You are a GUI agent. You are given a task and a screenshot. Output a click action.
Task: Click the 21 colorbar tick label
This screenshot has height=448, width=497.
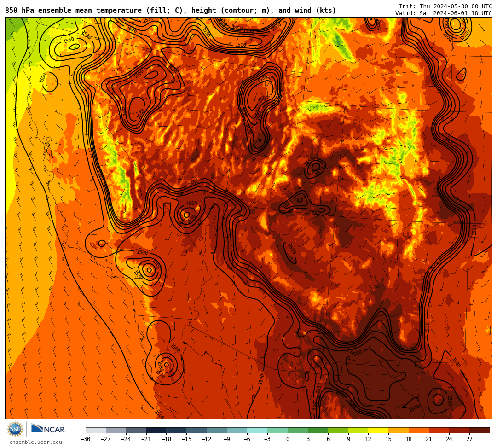429,439
